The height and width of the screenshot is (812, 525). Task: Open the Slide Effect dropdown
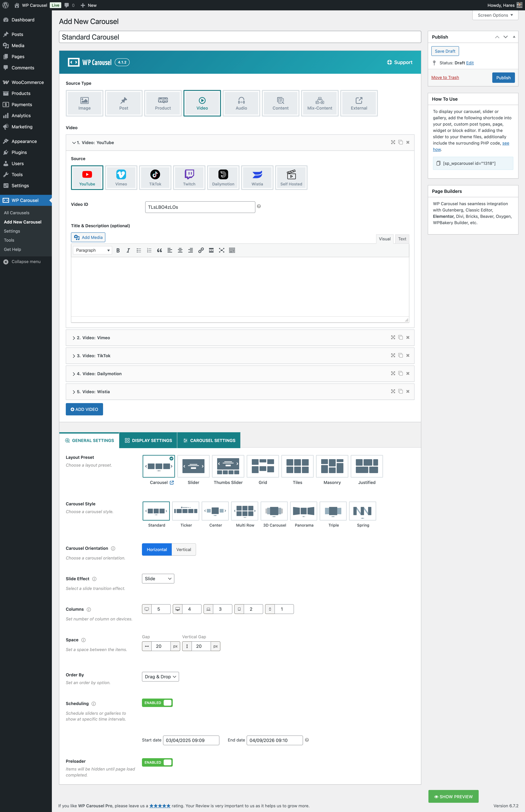pos(158,578)
